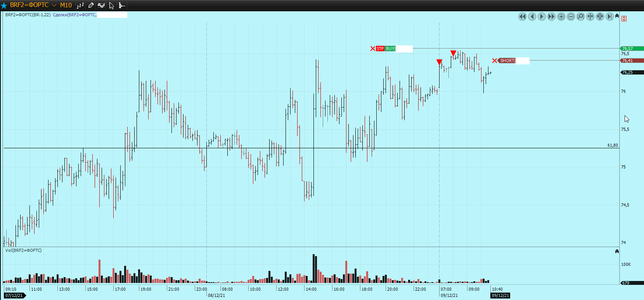
Task: Open the BRF2=ФОРТС instrument dropdown arrow
Action: 54,5
